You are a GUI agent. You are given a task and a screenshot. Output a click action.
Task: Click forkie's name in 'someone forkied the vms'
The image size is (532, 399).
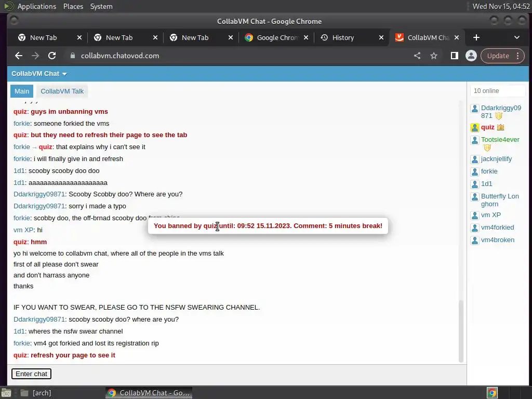pos(22,124)
